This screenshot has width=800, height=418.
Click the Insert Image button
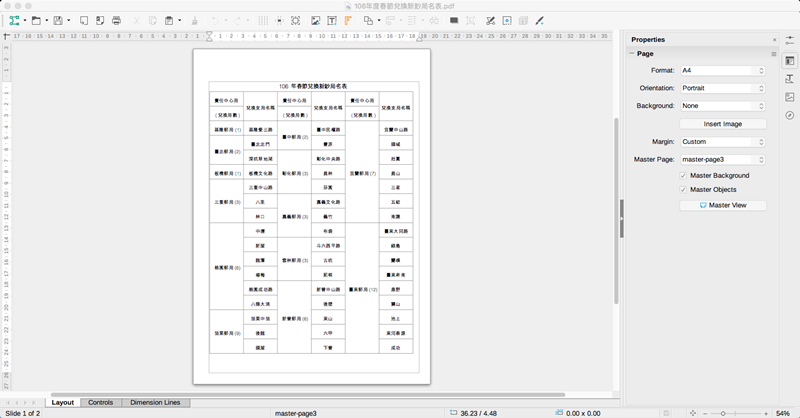point(722,124)
